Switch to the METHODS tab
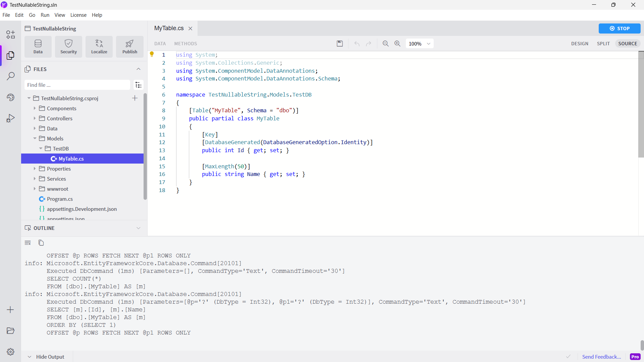This screenshot has width=644, height=362. [185, 44]
